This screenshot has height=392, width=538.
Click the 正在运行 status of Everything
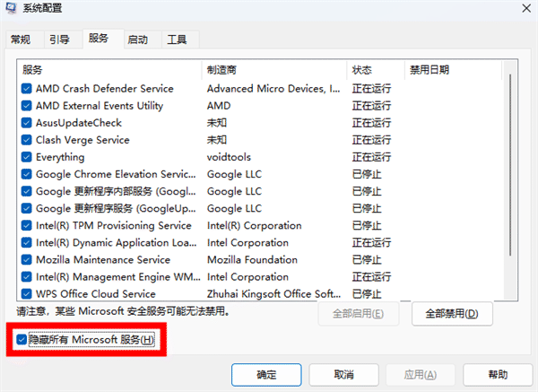(371, 157)
